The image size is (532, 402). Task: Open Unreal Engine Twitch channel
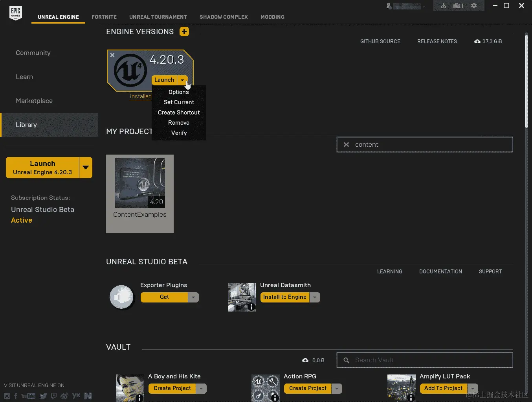click(x=54, y=396)
